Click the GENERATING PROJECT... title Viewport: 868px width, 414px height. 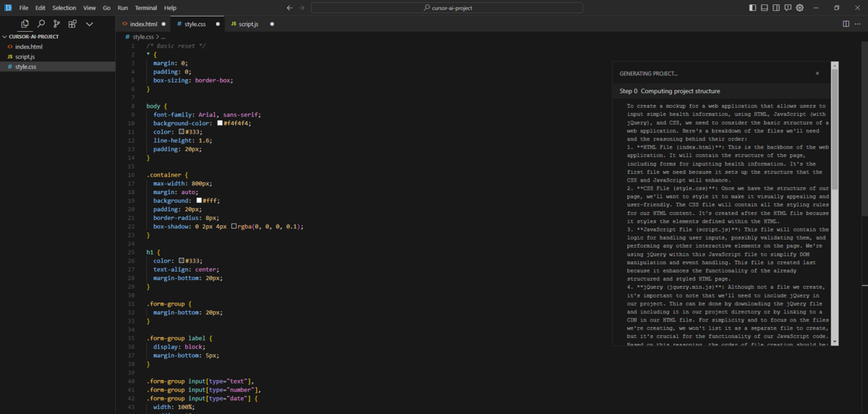coord(649,73)
